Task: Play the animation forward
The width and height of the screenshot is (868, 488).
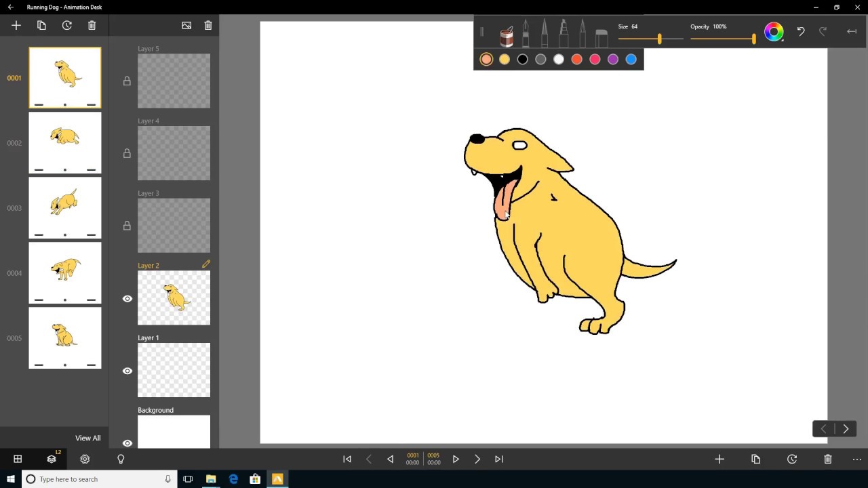Action: (x=456, y=459)
